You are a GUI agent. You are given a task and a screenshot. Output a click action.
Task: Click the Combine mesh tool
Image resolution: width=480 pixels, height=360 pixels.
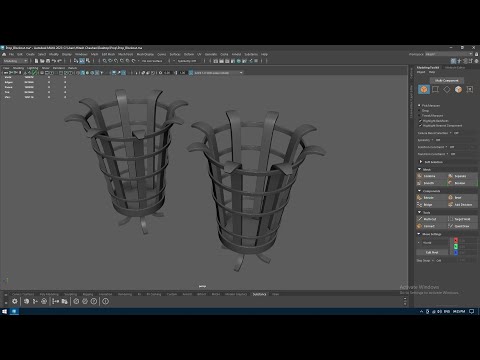pos(431,176)
